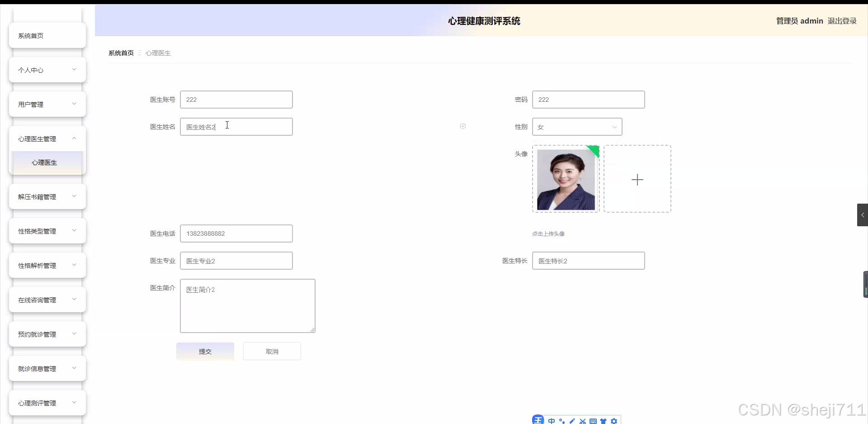Select the current doctor avatar photo
This screenshot has width=868, height=424.
click(566, 179)
